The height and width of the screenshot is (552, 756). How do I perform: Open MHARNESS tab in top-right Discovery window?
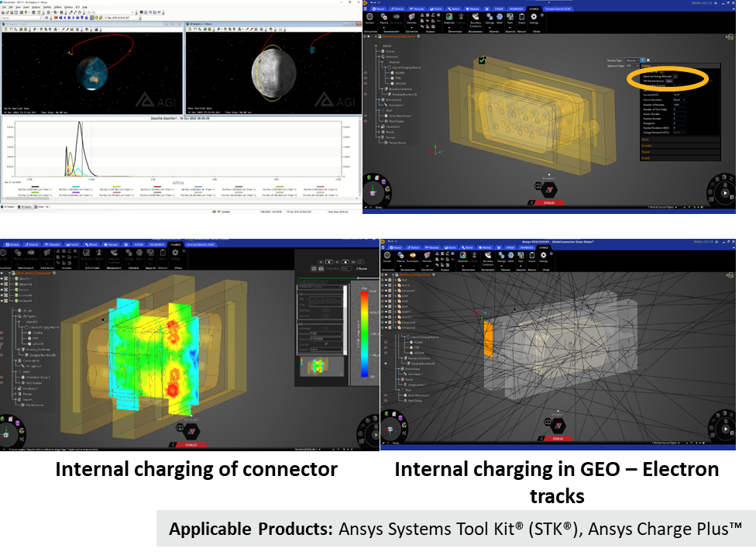[x=517, y=9]
